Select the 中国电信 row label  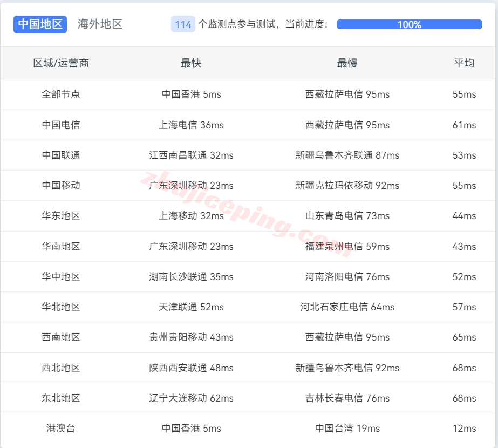point(61,125)
